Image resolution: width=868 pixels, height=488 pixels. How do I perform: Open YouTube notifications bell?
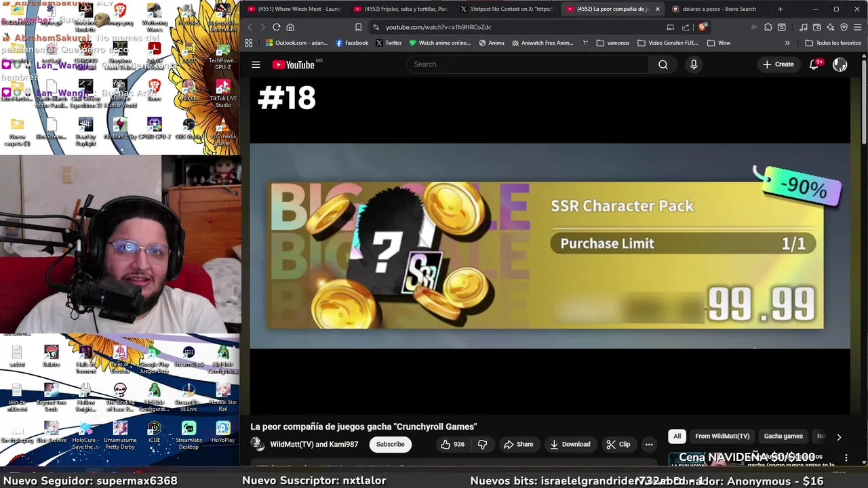814,64
